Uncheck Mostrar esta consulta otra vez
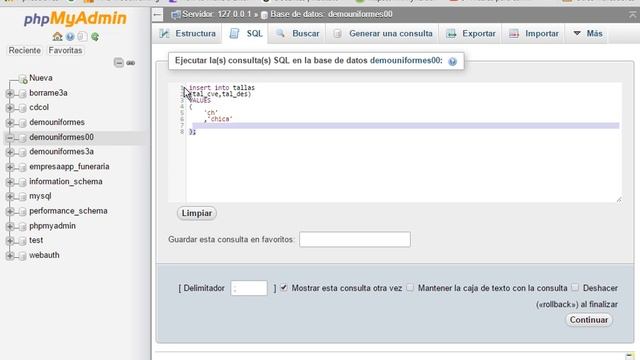This screenshot has height=360, width=640. point(284,288)
